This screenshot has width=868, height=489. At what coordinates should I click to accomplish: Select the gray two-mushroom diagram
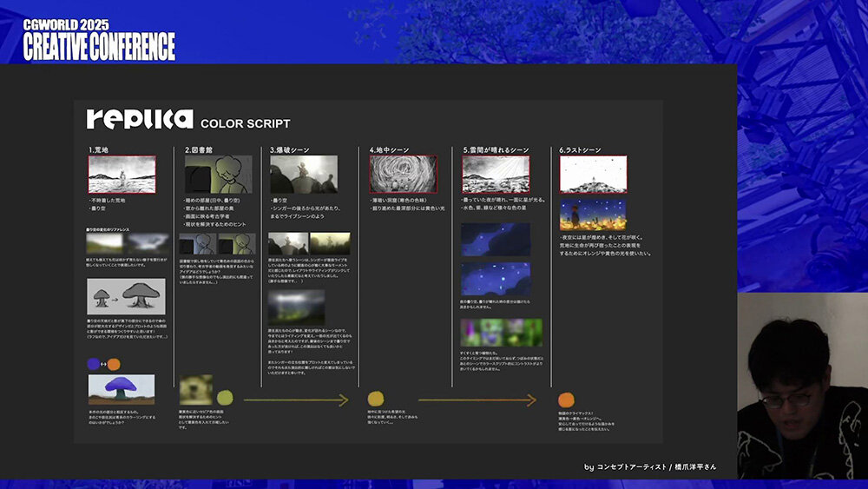pyautogui.click(x=121, y=296)
